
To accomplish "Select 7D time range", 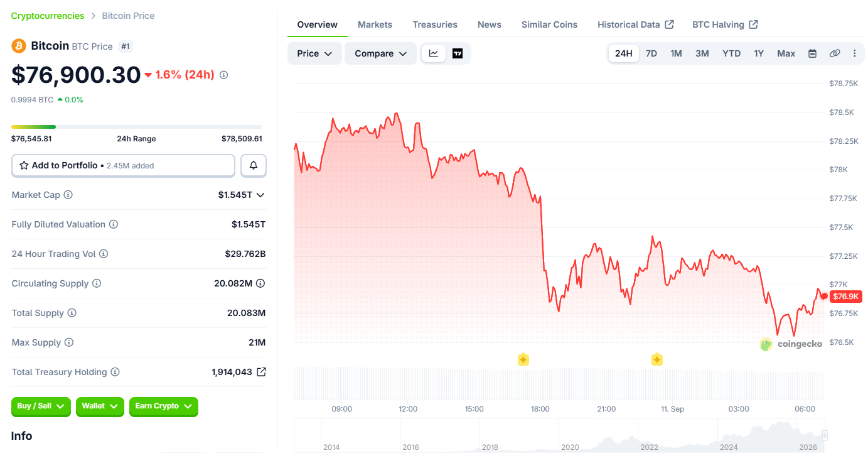I will (x=651, y=53).
